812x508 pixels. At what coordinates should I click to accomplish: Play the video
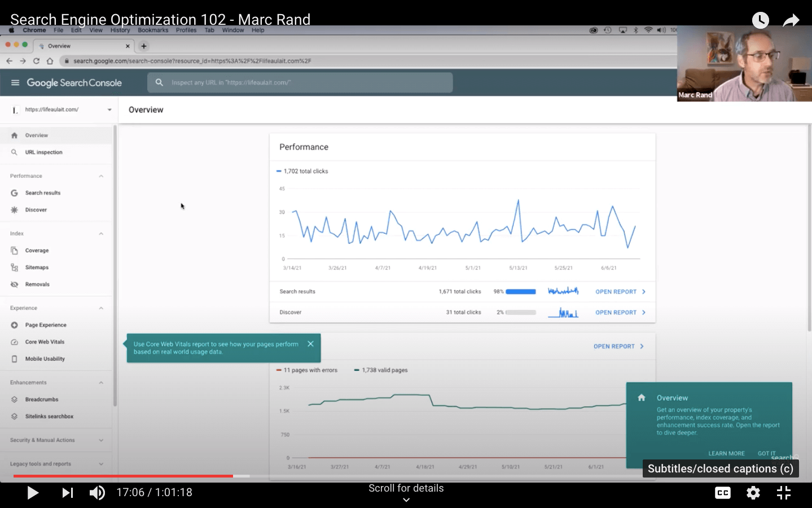coord(33,493)
